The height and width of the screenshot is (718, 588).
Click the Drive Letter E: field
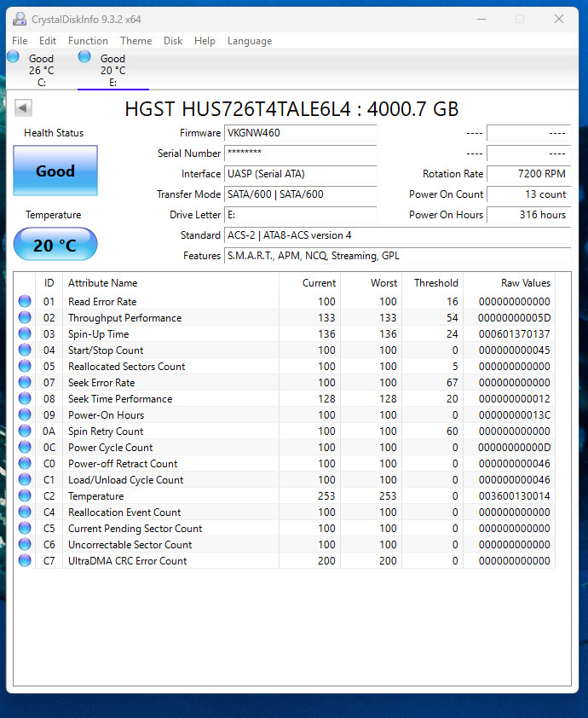tap(300, 215)
